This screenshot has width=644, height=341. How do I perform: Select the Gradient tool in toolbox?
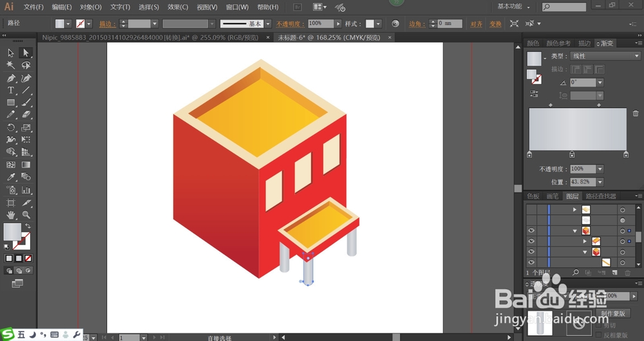tap(26, 165)
